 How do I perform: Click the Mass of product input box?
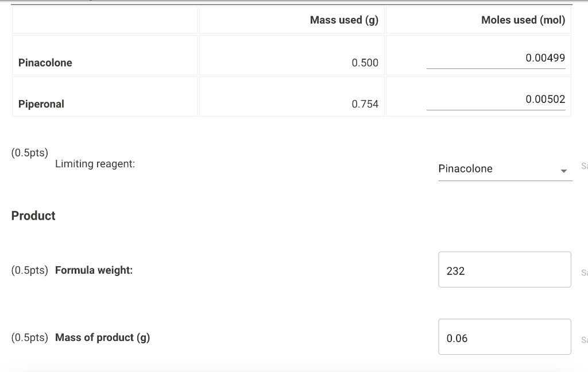504,337
